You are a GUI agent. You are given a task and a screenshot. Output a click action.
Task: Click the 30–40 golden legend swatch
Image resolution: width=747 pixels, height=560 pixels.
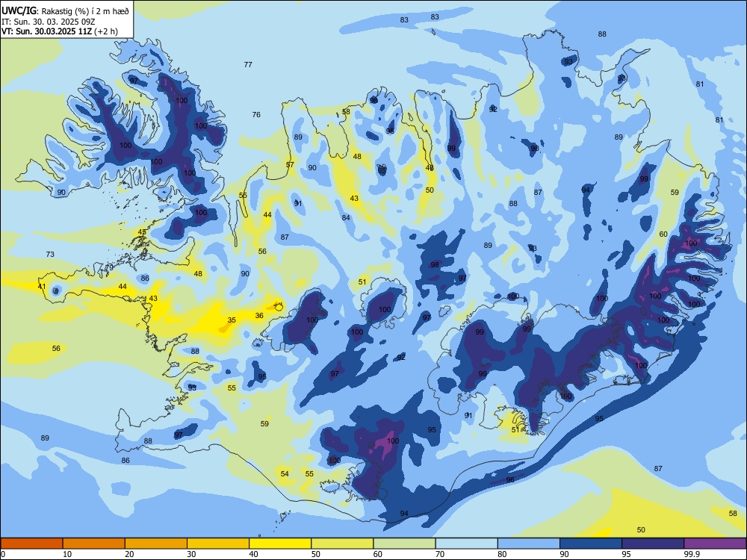click(218, 544)
